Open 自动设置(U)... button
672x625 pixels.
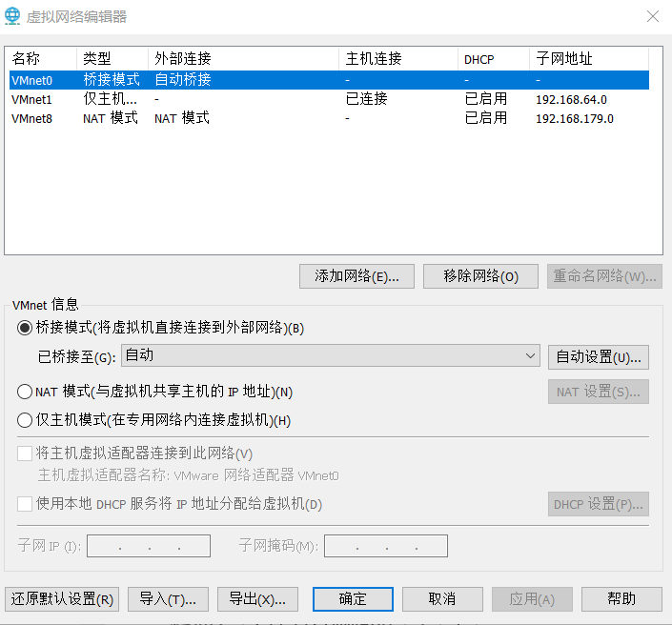(599, 357)
